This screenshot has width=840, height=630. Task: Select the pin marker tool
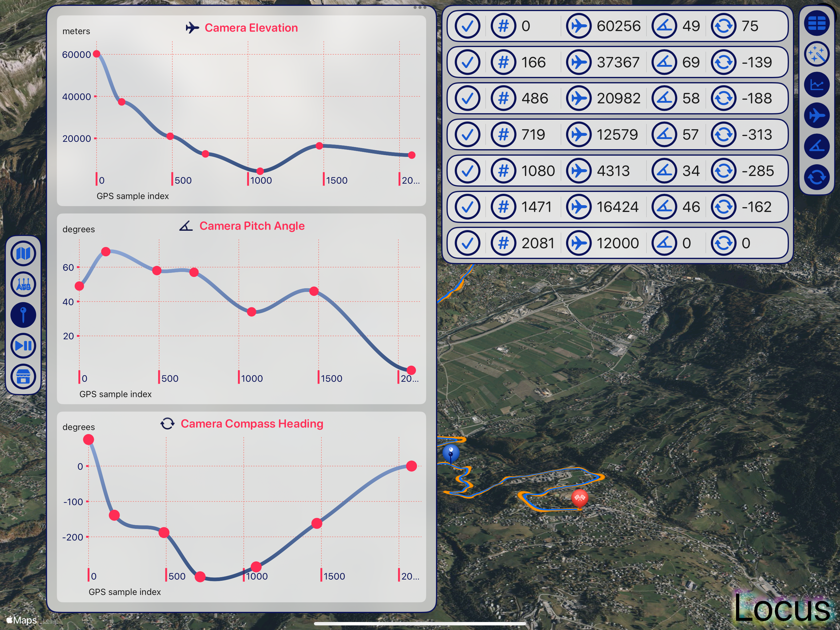23,315
